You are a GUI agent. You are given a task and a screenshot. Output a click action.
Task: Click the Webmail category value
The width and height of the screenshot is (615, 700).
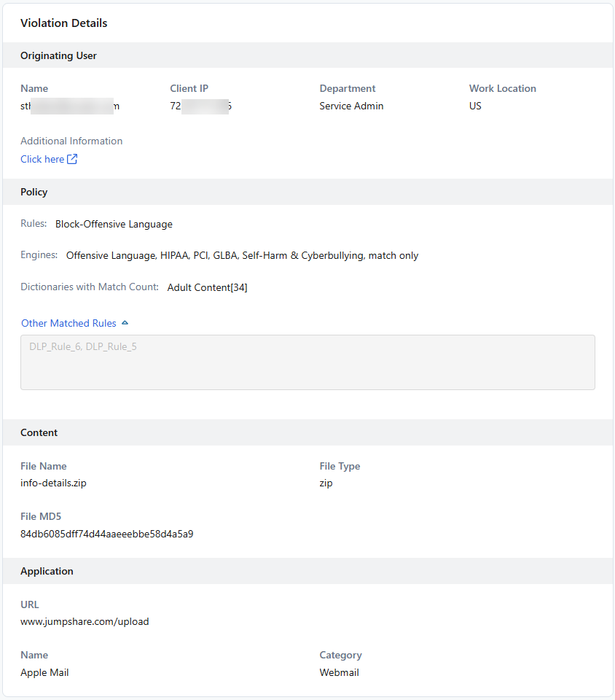(339, 672)
